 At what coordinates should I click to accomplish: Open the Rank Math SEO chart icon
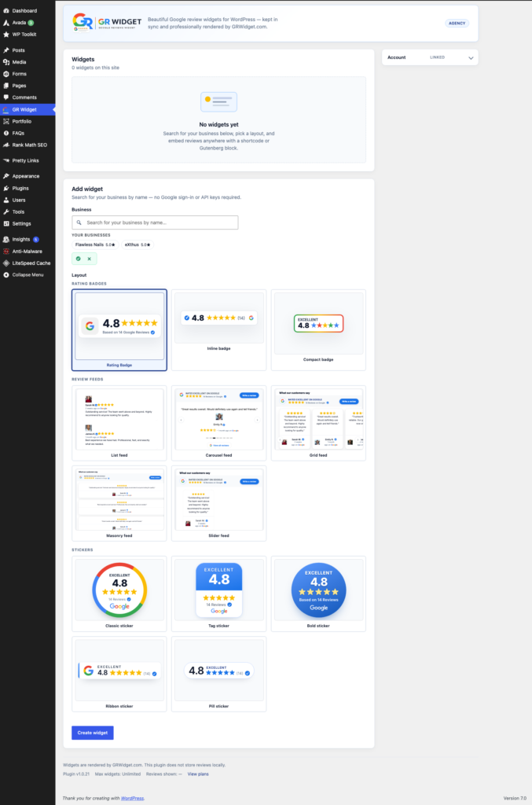(x=6, y=145)
